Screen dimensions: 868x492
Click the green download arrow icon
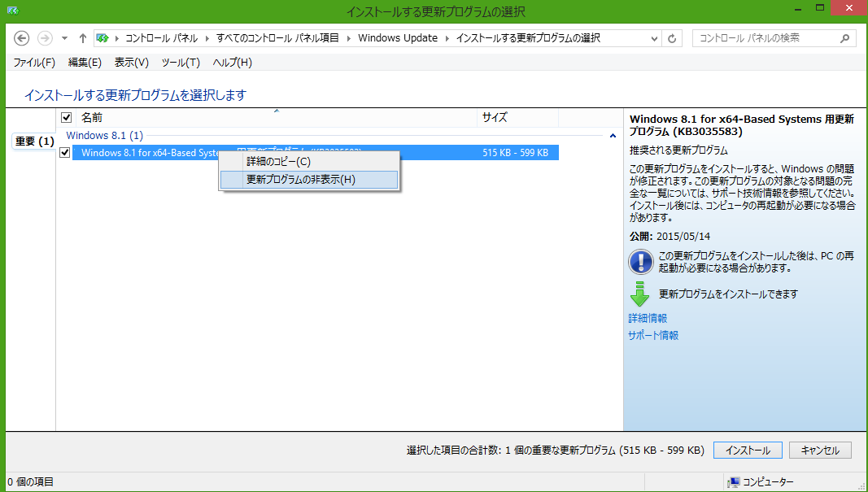pos(640,294)
